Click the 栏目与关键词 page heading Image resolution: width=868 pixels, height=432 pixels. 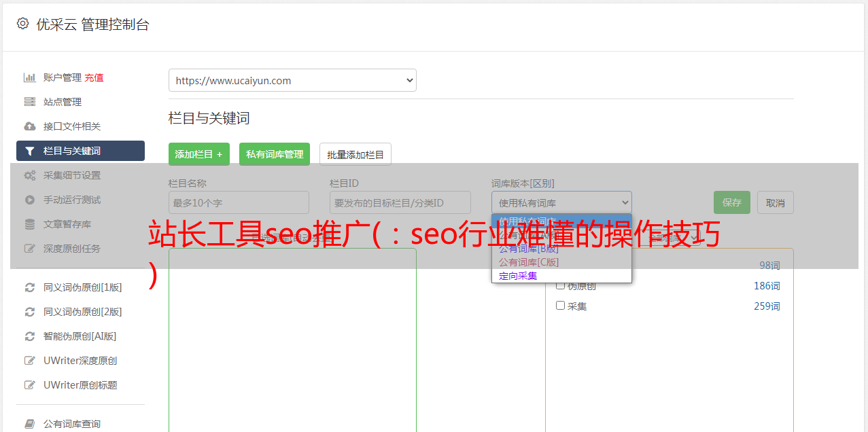pos(209,118)
